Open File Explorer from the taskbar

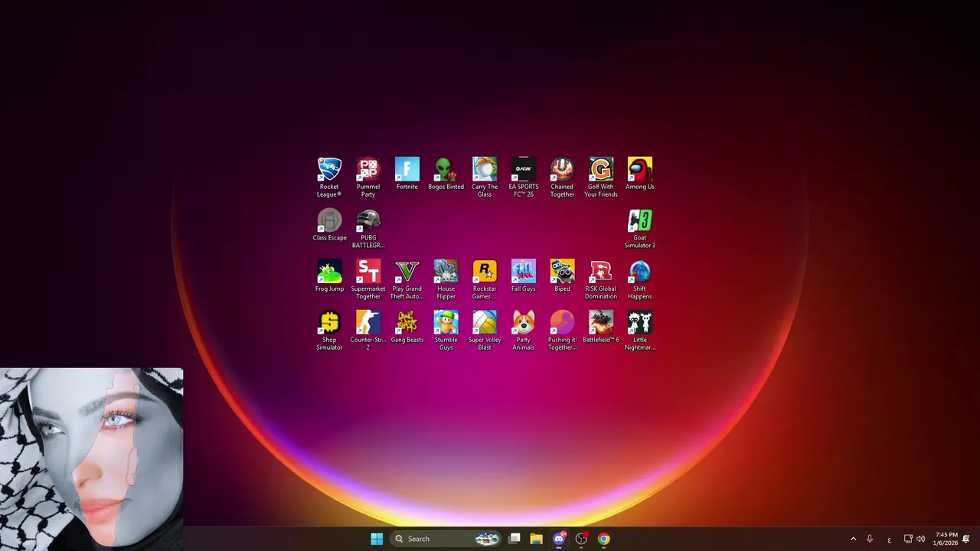tap(537, 539)
